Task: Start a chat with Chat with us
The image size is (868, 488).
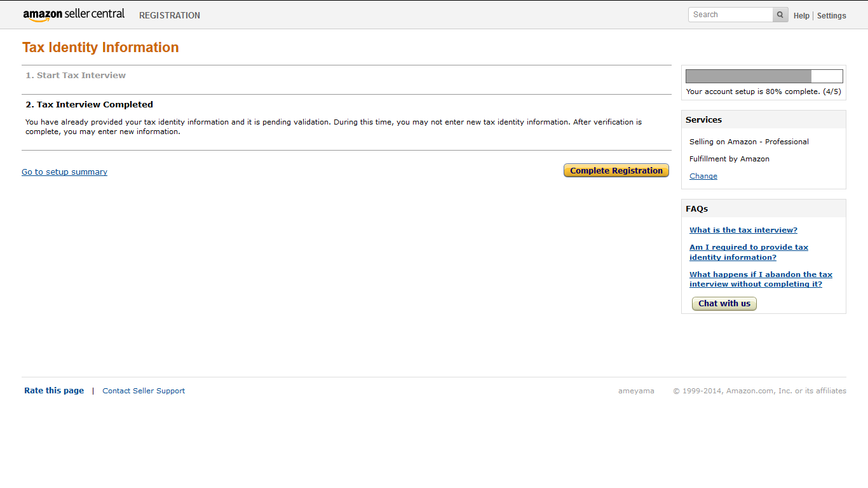Action: pos(724,304)
